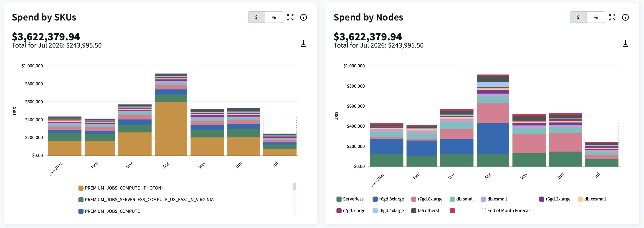Click the April bar in Spend by SKUs

[x=171, y=114]
